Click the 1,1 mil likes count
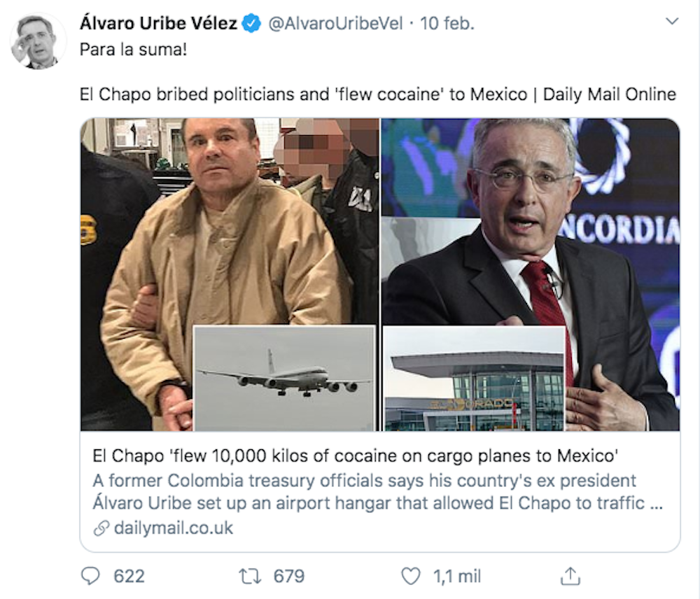 (x=457, y=576)
